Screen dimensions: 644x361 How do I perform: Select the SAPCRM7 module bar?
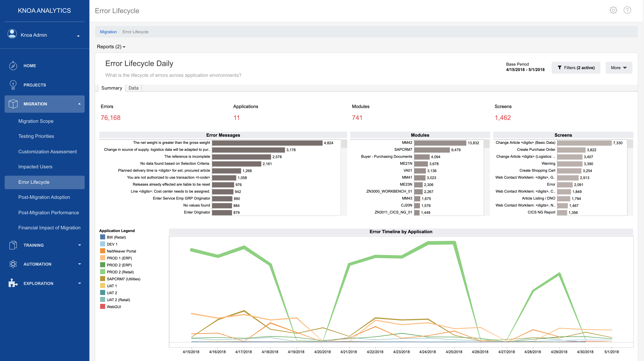tap(432, 150)
